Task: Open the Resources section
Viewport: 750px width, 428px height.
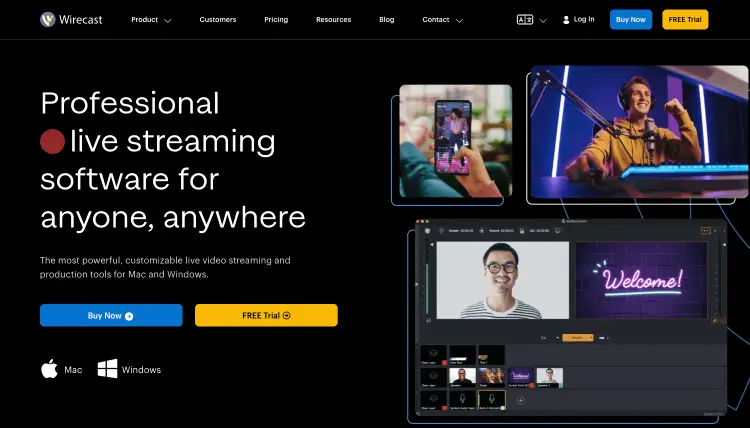Action: pos(333,20)
